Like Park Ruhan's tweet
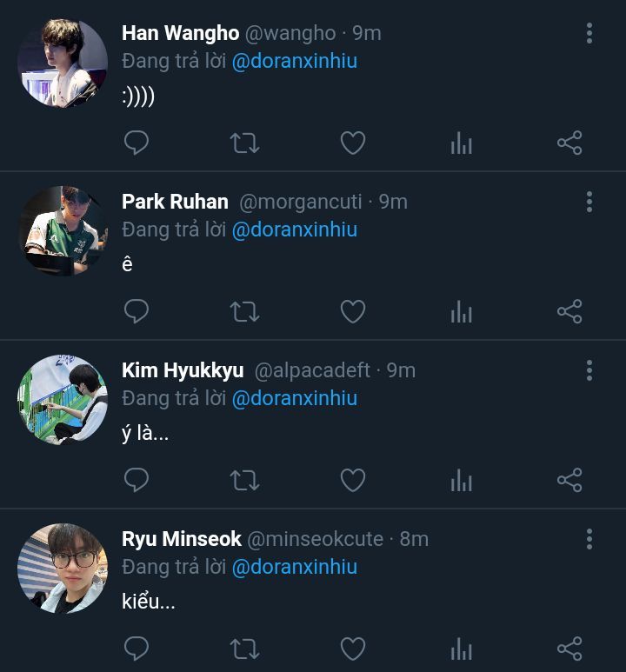Screen dimensions: 626x672 (x=352, y=311)
